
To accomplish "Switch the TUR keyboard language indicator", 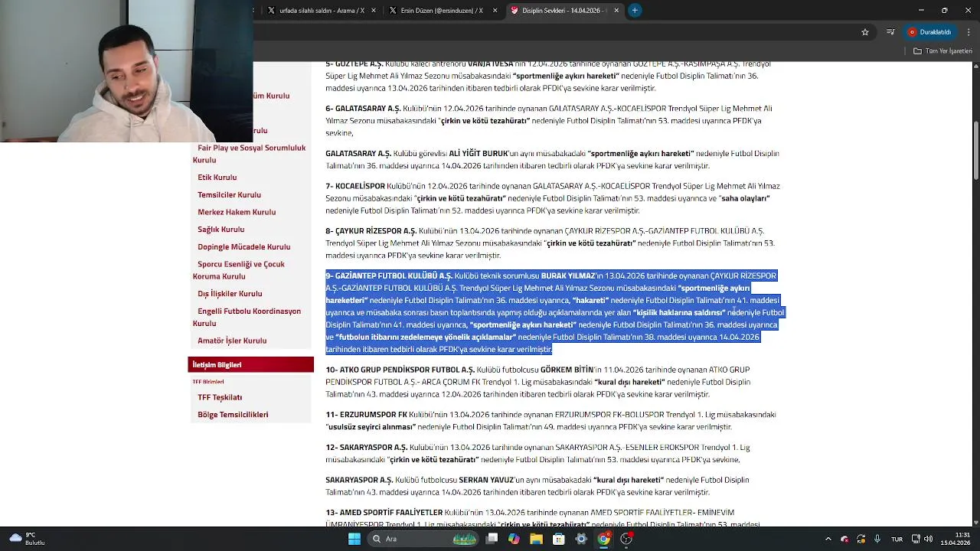I will click(x=897, y=539).
